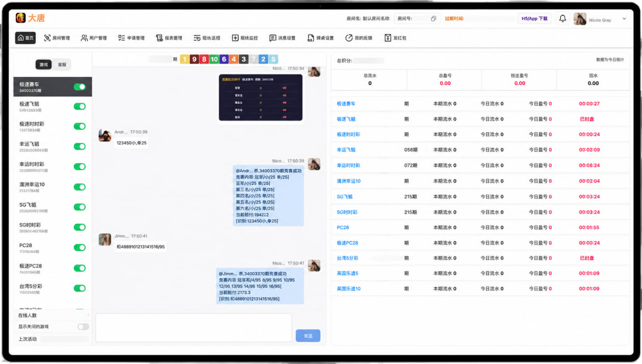Viewport: 642px width, 364px height.
Task: Toggle 极速赛车 game switch
Action: [80, 87]
